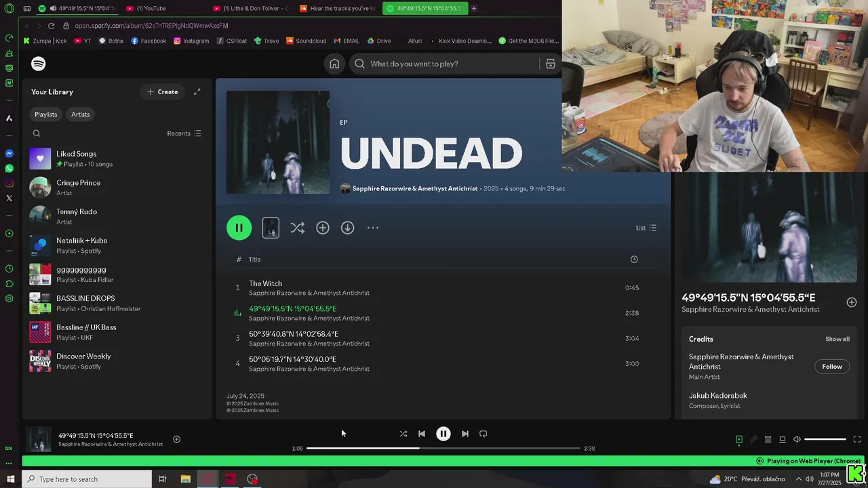This screenshot has width=868, height=488.
Task: Skip to the next track
Action: pos(465,434)
